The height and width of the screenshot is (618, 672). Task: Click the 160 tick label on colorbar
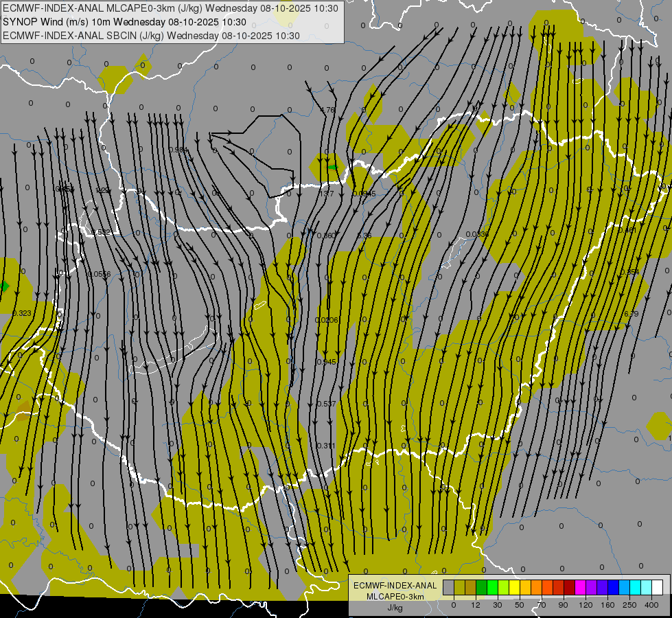coord(607,605)
